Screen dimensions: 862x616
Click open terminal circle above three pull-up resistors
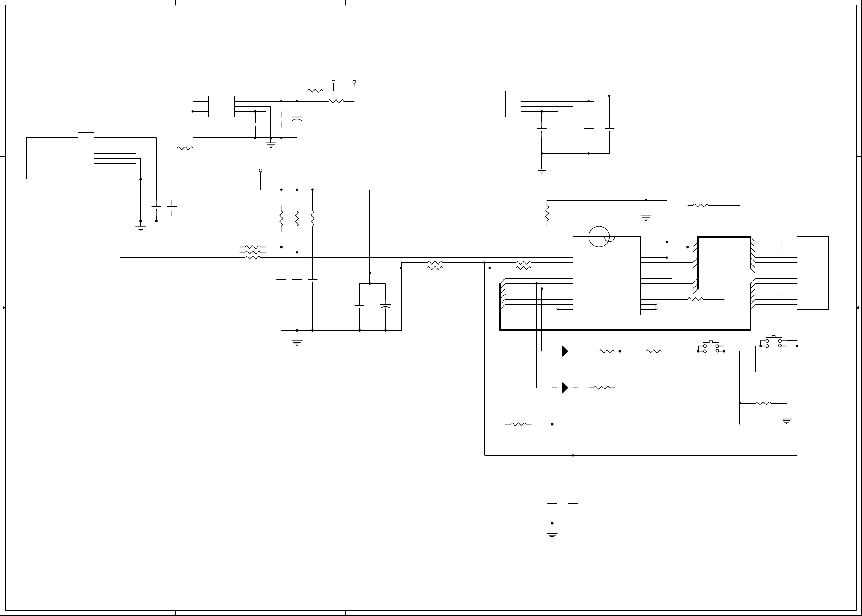(x=260, y=171)
